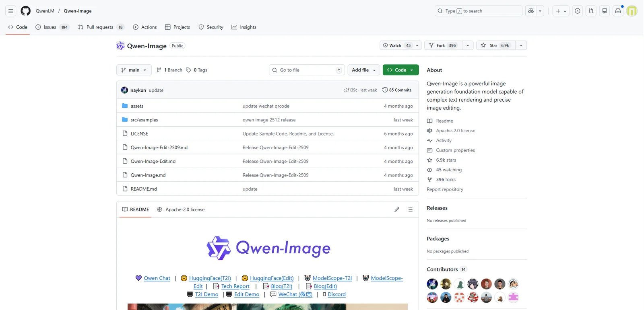
Task: Select the README tab in the file viewer
Action: (136, 209)
